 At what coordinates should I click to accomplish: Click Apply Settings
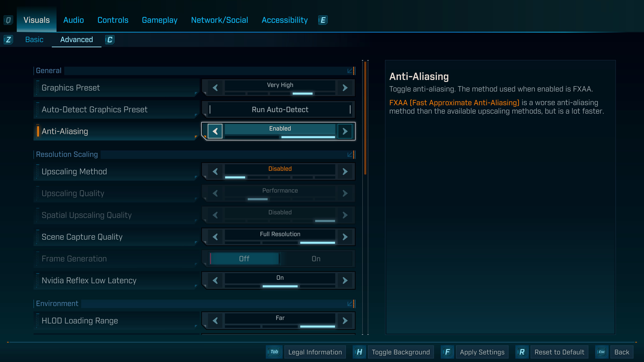[482, 352]
